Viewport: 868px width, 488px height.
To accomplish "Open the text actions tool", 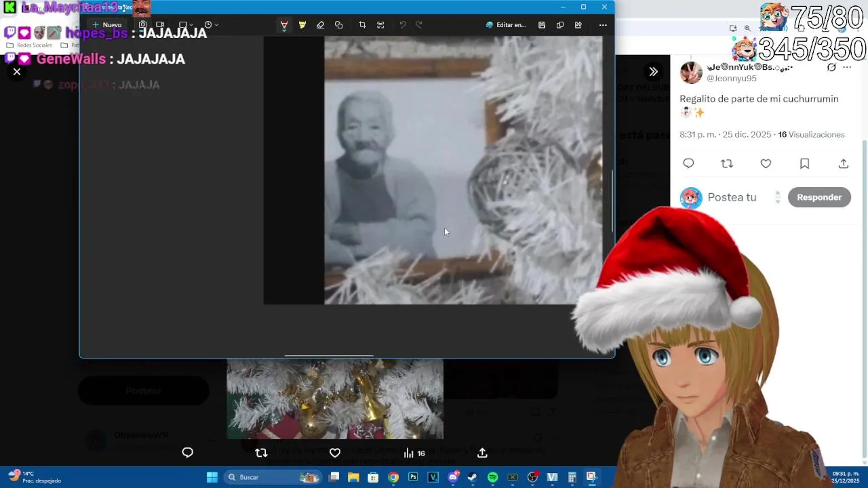I will point(380,25).
